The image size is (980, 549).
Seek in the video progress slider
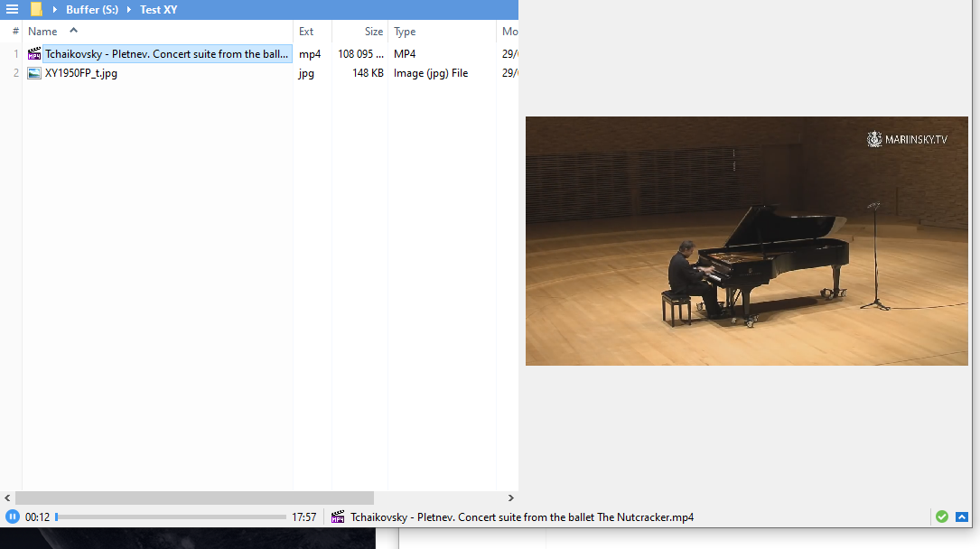pos(171,517)
